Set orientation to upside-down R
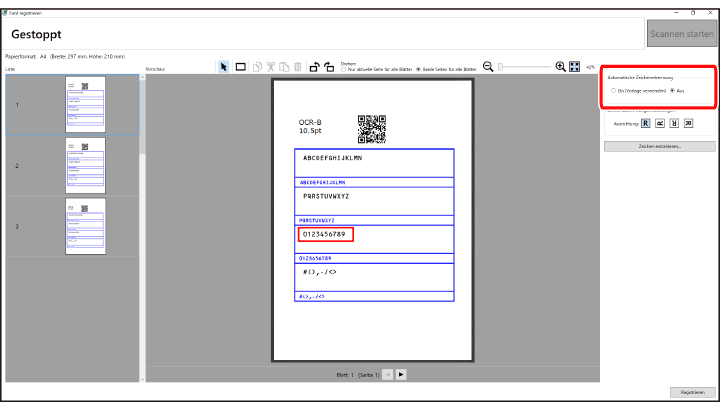 (x=675, y=123)
